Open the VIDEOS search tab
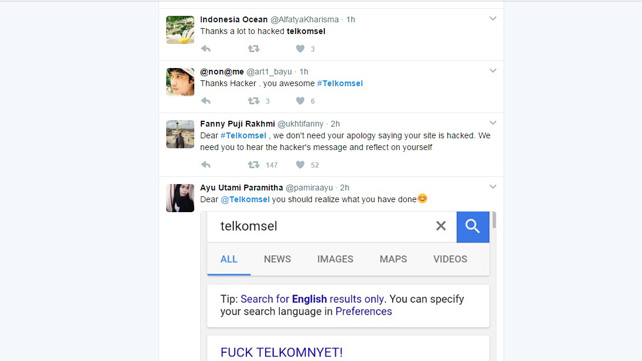 pos(450,259)
